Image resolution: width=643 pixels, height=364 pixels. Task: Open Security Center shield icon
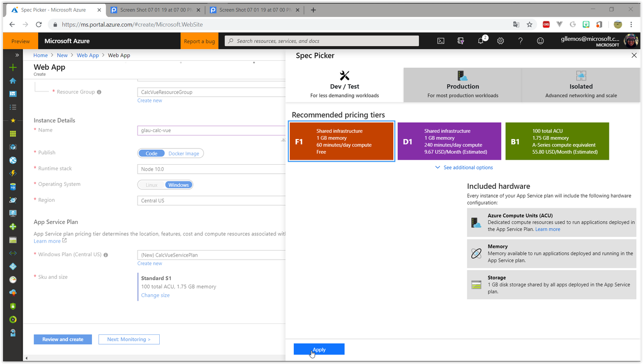tap(13, 306)
